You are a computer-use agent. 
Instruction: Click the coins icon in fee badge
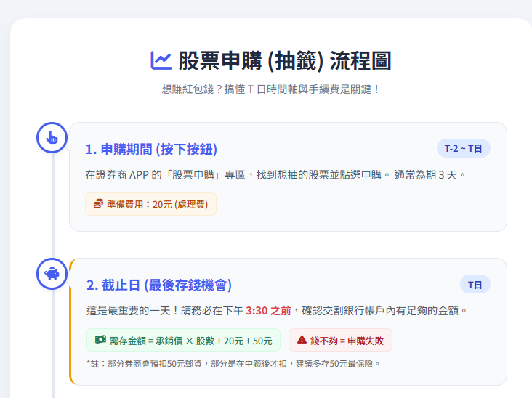point(98,205)
